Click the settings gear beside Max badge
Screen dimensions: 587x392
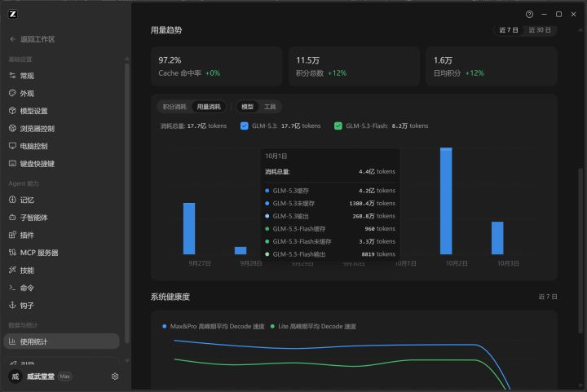(x=115, y=377)
